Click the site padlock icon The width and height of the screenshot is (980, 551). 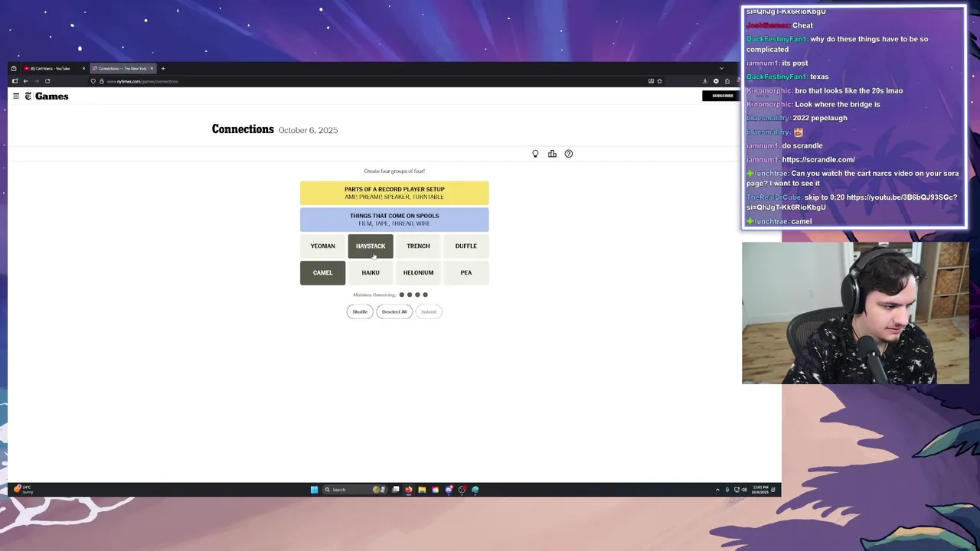(101, 81)
